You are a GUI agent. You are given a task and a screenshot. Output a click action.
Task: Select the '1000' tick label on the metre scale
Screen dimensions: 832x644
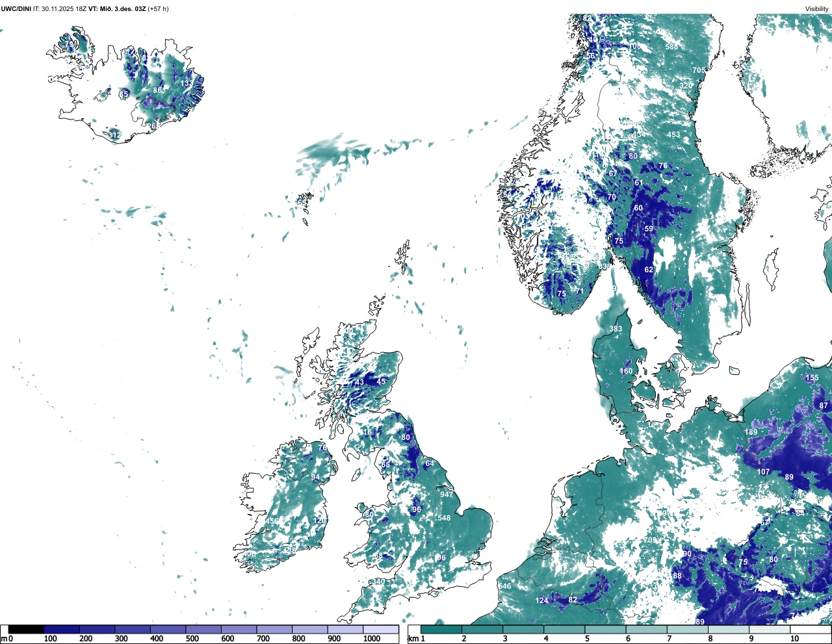click(372, 639)
